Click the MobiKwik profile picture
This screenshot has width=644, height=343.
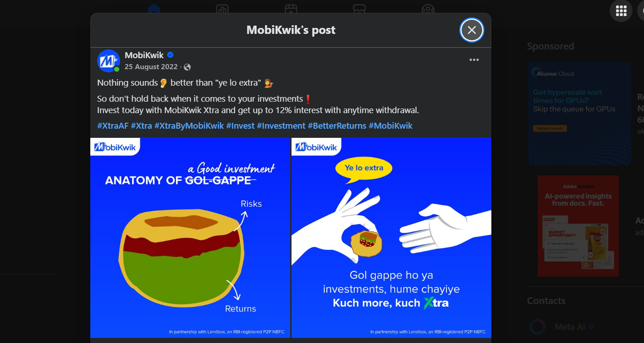tap(108, 60)
